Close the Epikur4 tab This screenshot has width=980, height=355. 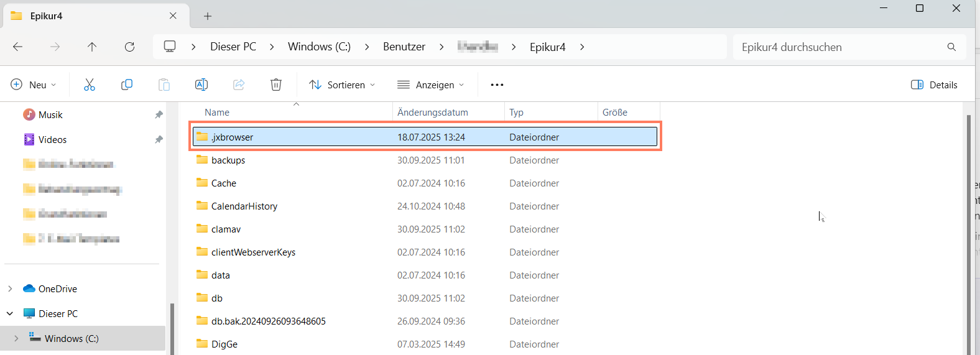(x=173, y=16)
